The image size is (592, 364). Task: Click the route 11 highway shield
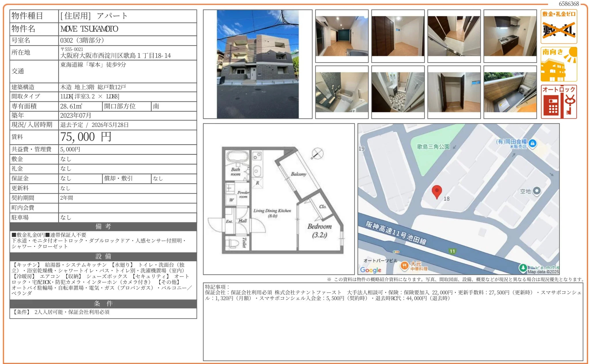tap(452, 251)
